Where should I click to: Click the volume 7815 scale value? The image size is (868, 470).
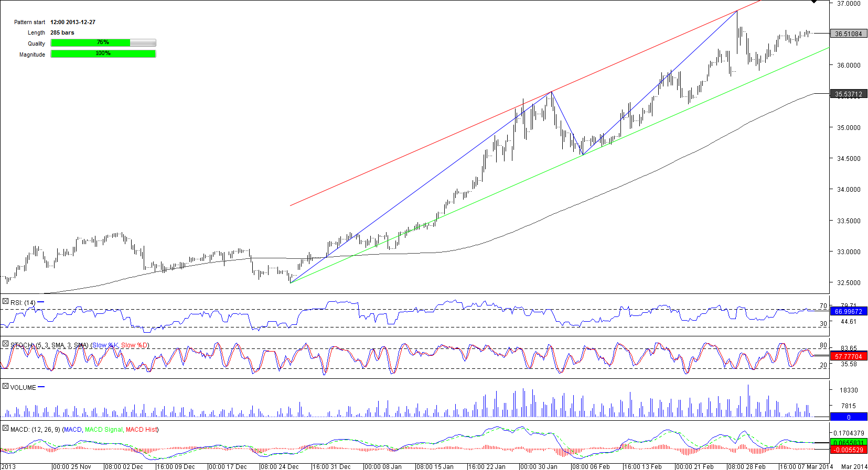pyautogui.click(x=849, y=406)
